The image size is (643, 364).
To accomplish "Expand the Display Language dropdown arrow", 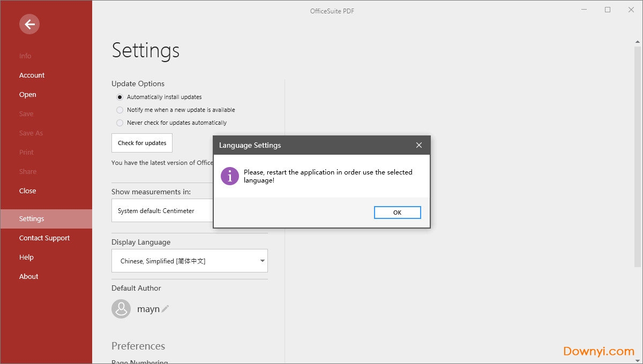I will [x=262, y=261].
